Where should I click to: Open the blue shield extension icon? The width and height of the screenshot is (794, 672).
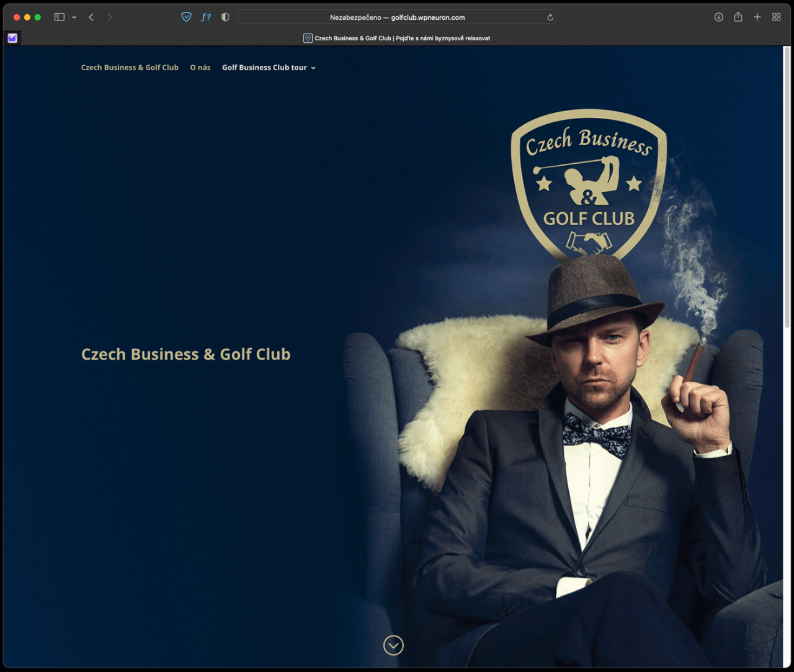click(x=186, y=17)
